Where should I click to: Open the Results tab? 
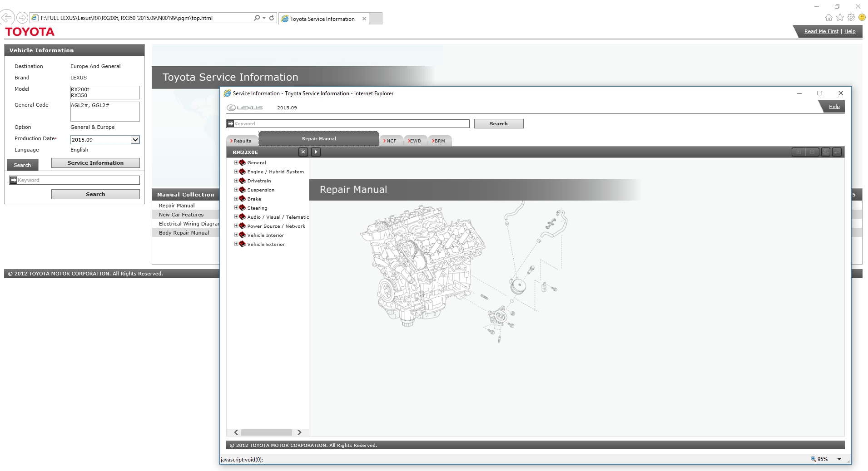242,141
